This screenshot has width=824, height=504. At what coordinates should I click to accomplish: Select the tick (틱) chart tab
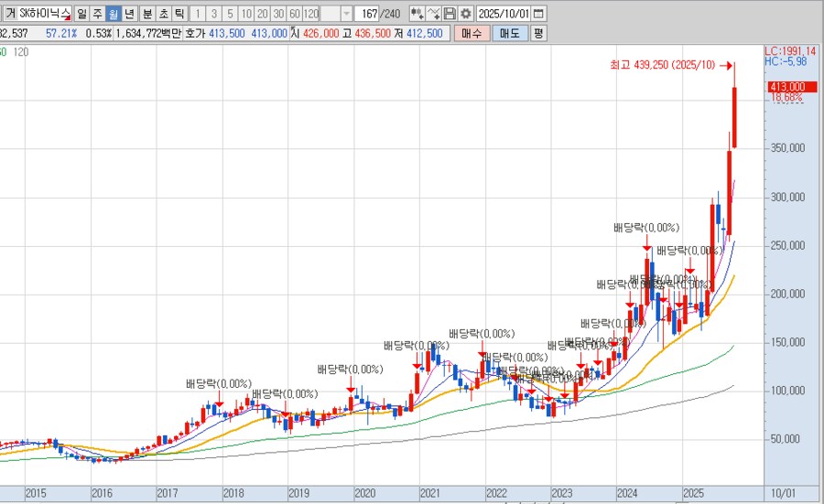pos(179,14)
